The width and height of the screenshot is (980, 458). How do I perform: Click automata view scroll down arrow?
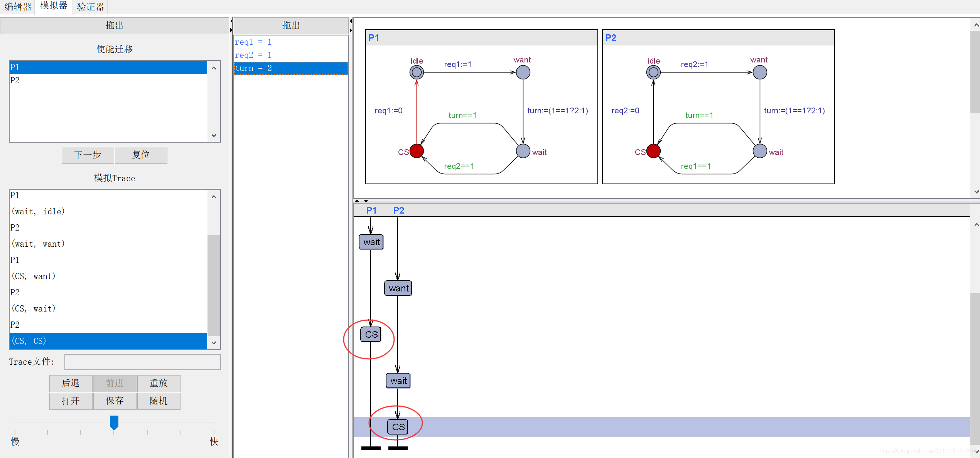tap(976, 191)
